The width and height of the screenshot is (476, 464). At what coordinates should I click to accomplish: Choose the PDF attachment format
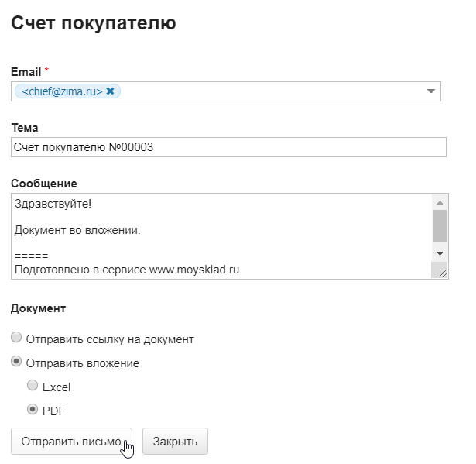pos(33,409)
